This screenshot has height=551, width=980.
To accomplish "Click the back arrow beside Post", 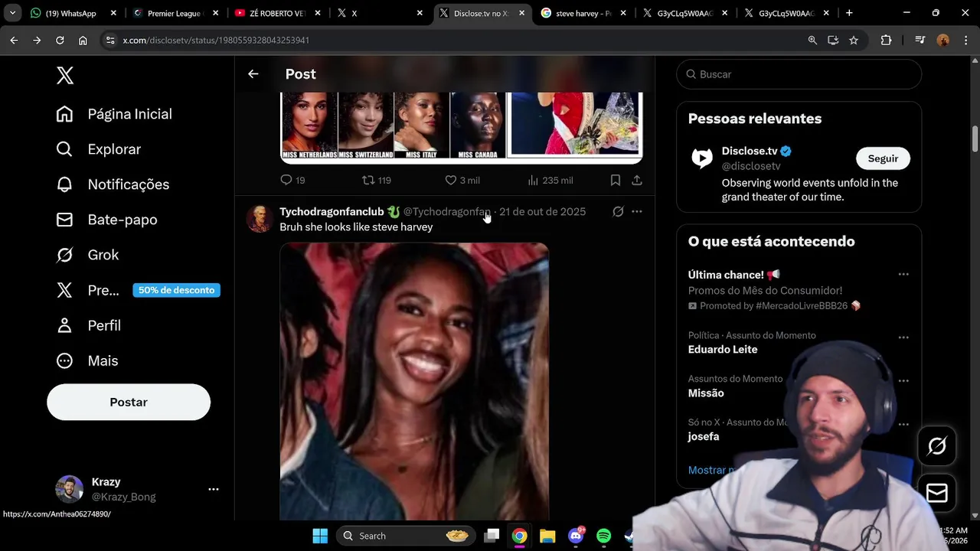I will point(253,74).
